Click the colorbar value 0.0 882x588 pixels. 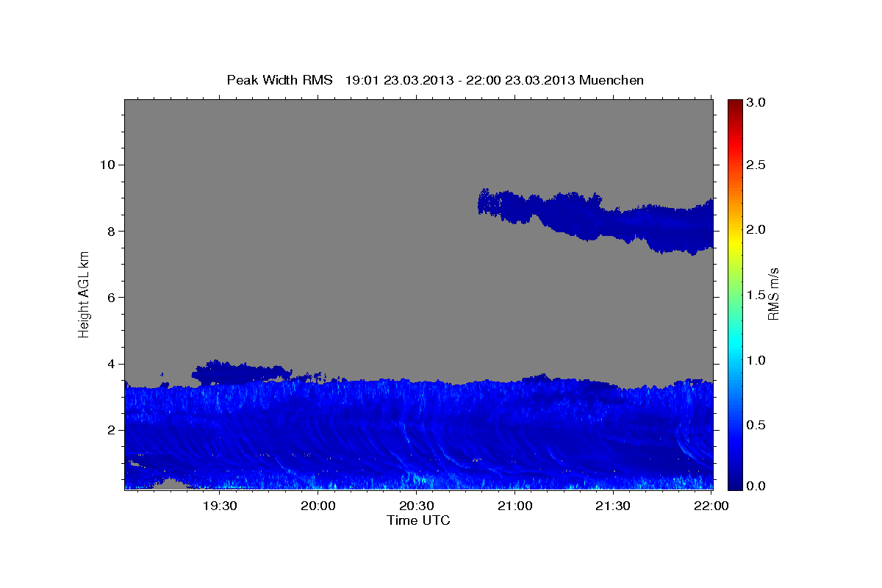tap(756, 486)
